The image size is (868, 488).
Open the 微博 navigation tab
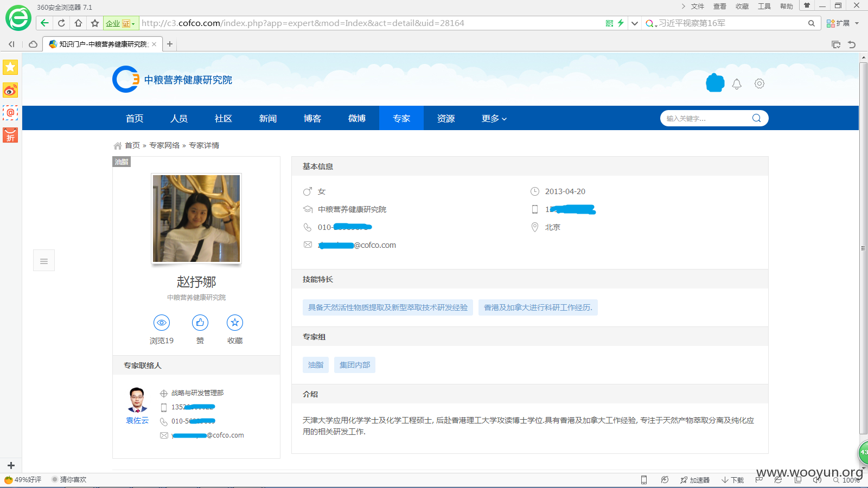pyautogui.click(x=357, y=118)
